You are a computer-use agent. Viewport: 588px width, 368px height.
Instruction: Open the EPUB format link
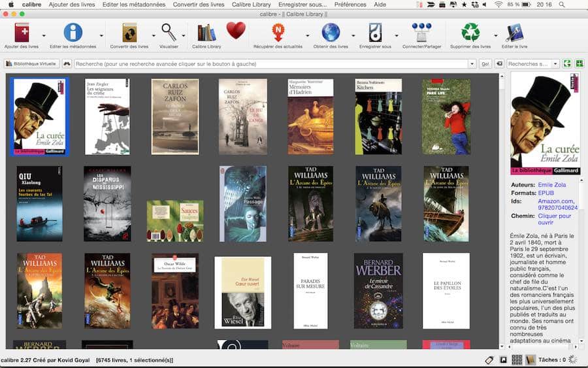(546, 193)
